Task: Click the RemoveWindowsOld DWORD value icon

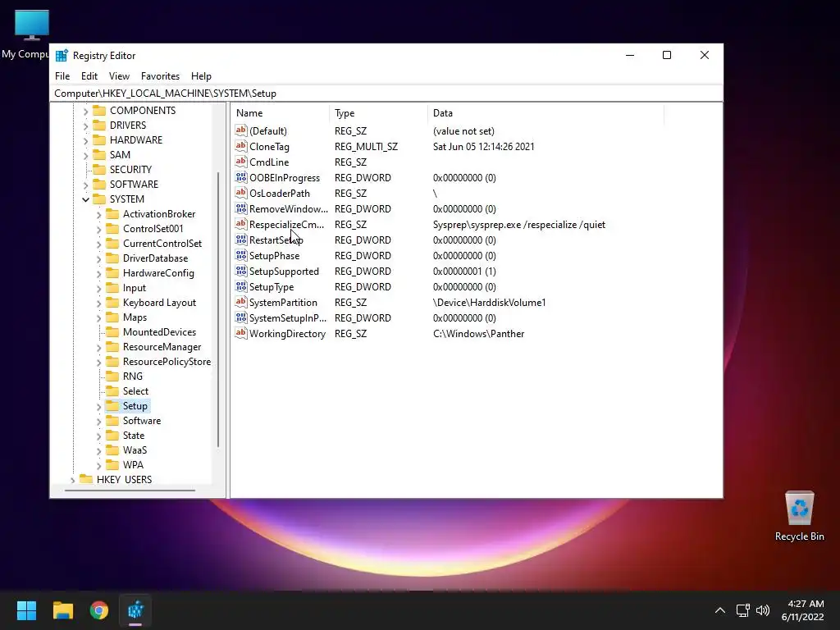Action: pos(241,208)
